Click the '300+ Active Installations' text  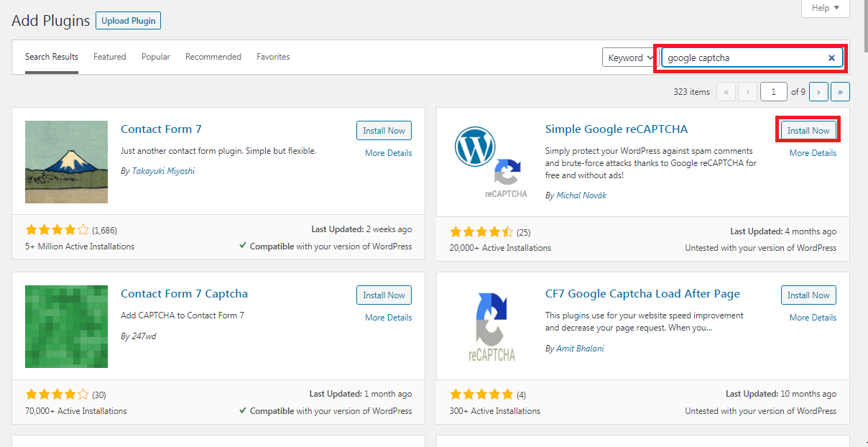(x=495, y=411)
